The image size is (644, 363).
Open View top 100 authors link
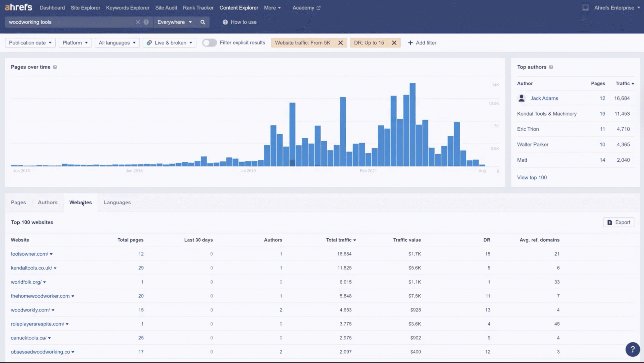coord(532,177)
